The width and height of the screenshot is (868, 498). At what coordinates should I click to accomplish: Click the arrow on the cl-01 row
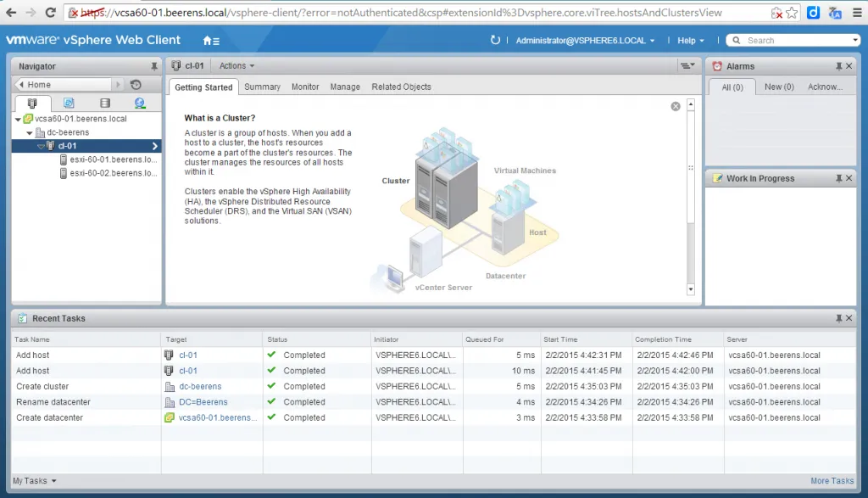[x=154, y=146]
